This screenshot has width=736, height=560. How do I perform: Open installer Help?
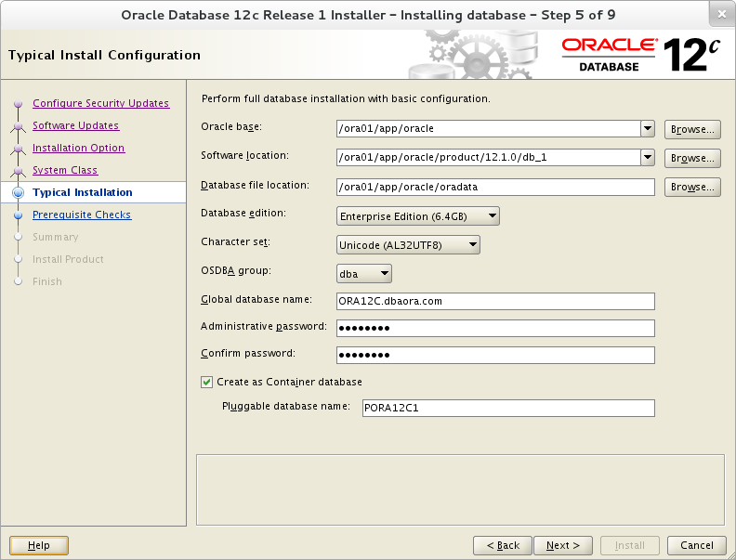pyautogui.click(x=39, y=545)
